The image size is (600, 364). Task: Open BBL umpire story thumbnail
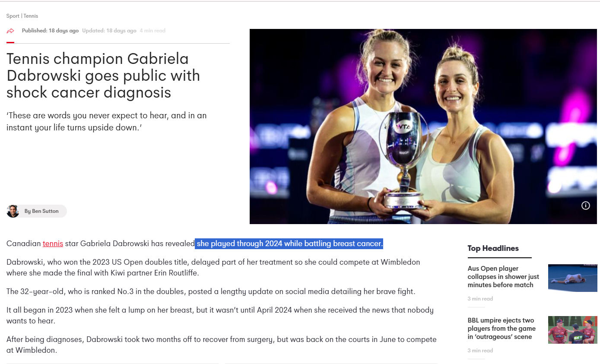tap(572, 330)
